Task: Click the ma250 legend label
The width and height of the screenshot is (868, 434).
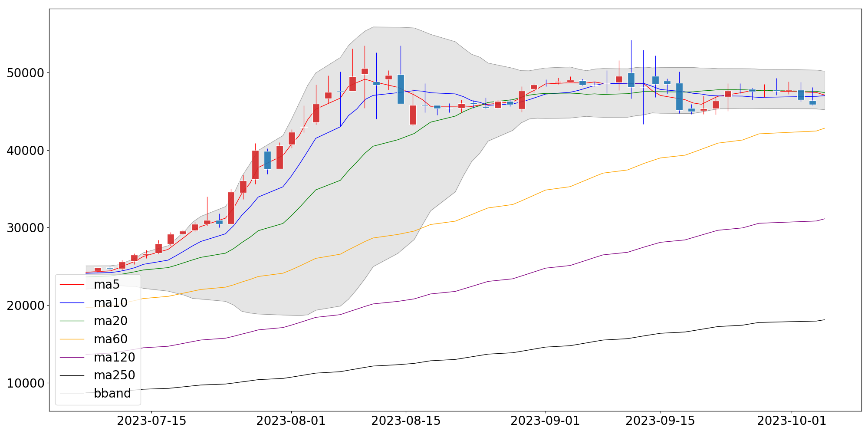Action: [115, 375]
